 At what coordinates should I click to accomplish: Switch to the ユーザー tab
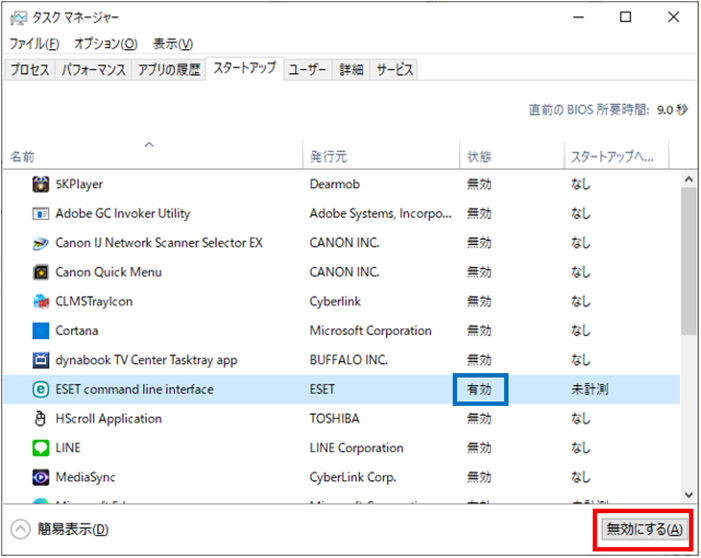[308, 70]
